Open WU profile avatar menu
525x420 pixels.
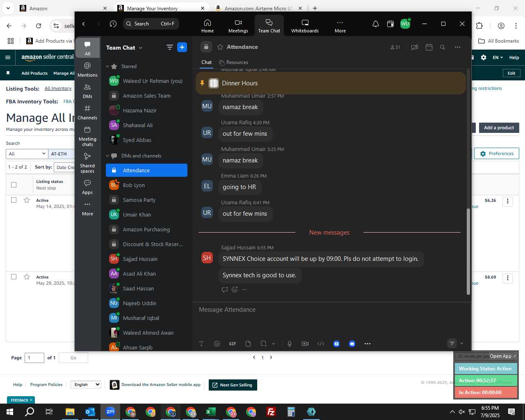click(405, 24)
